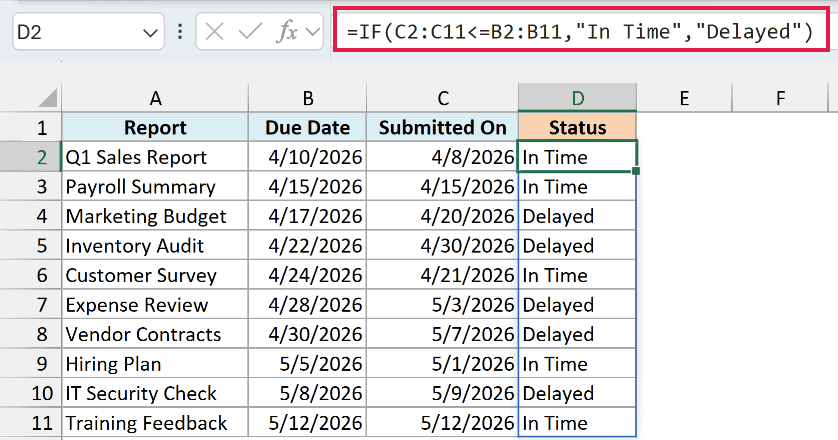The width and height of the screenshot is (838, 440).
Task: Select the Expense Review cell
Action: point(155,305)
